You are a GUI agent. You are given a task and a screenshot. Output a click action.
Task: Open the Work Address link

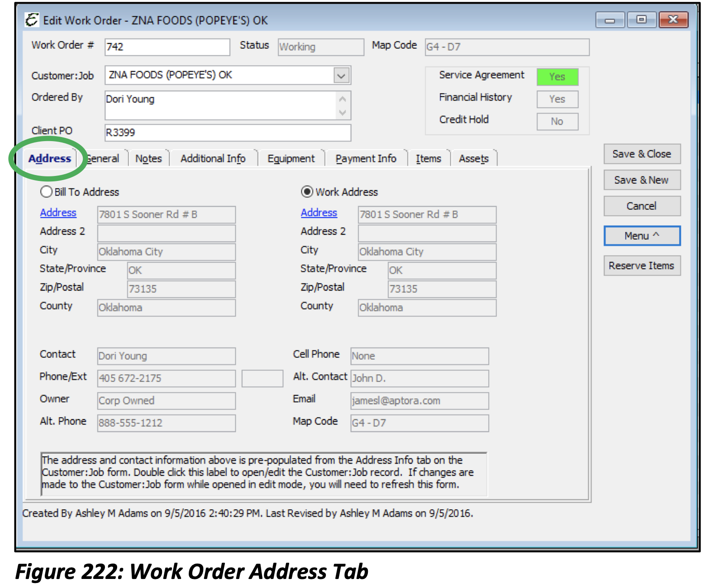point(319,213)
